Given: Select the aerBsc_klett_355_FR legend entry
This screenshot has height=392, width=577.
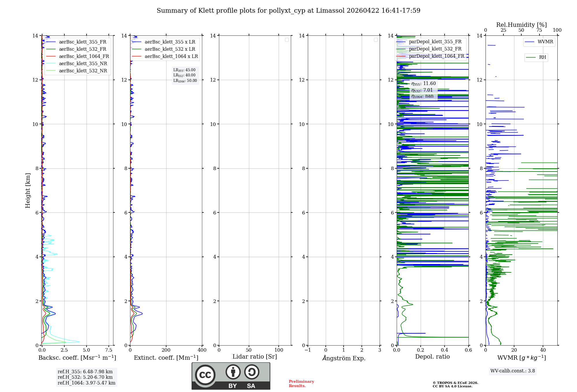Looking at the screenshot, I should coord(83,42).
